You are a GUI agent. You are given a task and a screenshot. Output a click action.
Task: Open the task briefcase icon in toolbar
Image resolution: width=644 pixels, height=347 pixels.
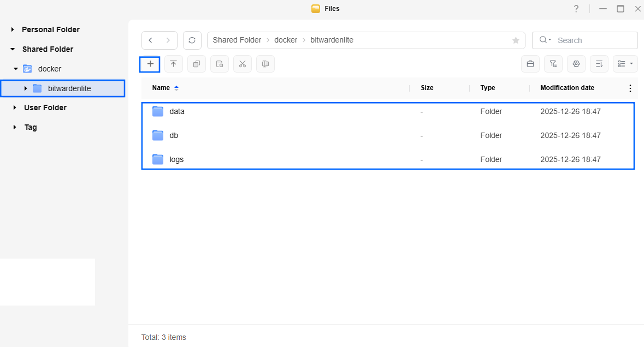(530, 64)
